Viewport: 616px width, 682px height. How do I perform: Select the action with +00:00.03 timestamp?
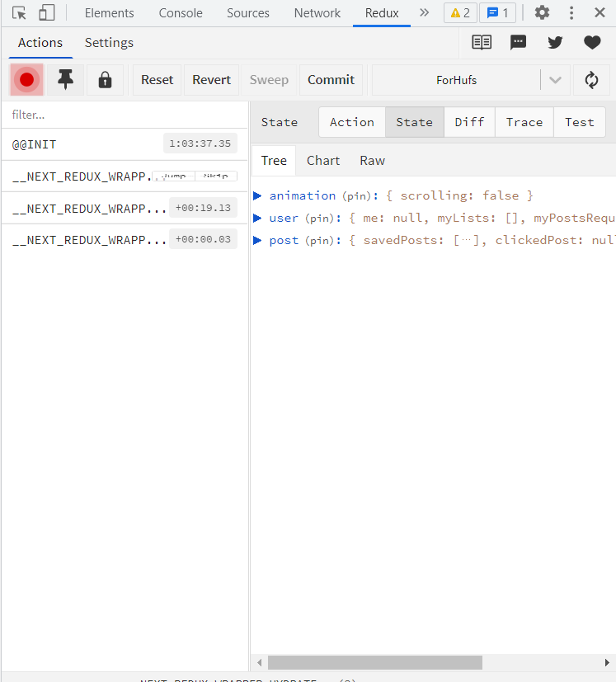125,240
